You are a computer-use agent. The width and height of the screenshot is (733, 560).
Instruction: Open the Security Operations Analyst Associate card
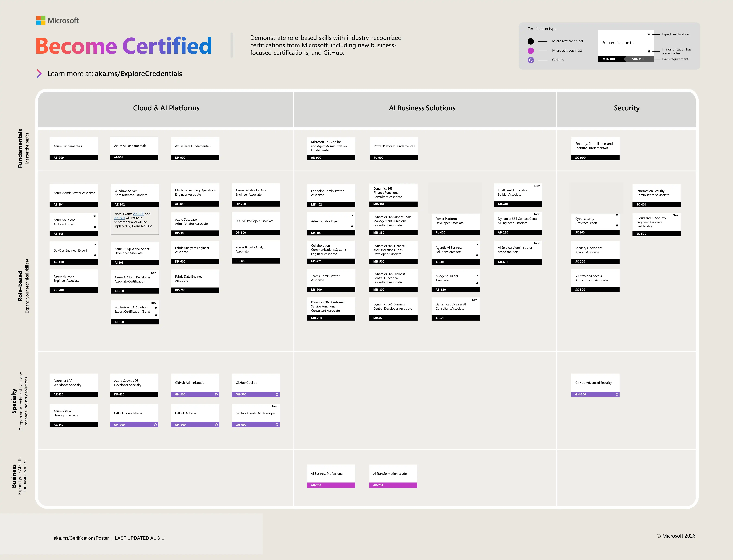(595, 252)
